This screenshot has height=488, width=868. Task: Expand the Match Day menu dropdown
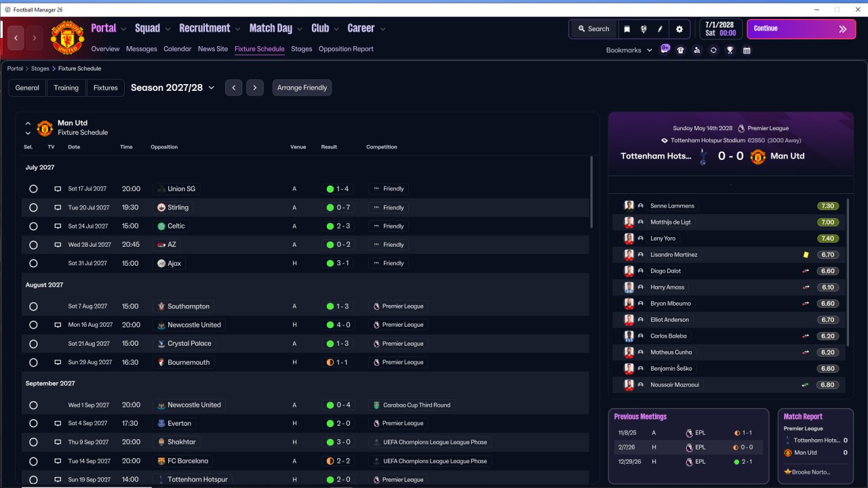click(300, 29)
